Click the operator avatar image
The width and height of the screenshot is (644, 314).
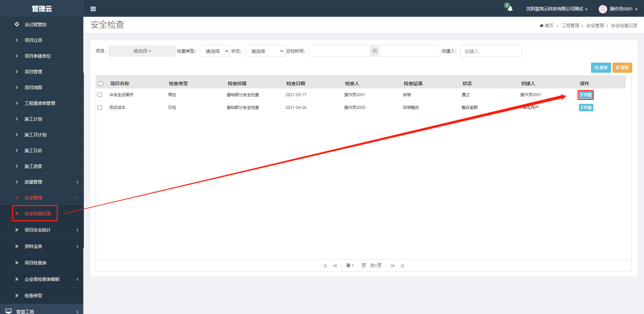(603, 9)
